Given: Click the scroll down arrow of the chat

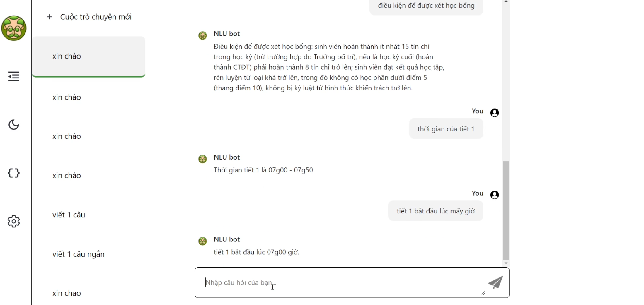Looking at the screenshot, I should (x=506, y=263).
